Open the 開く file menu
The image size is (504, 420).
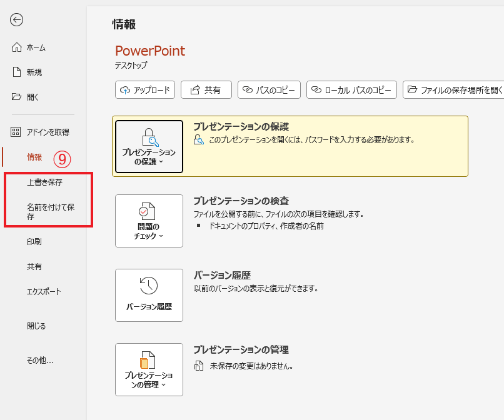(25, 97)
